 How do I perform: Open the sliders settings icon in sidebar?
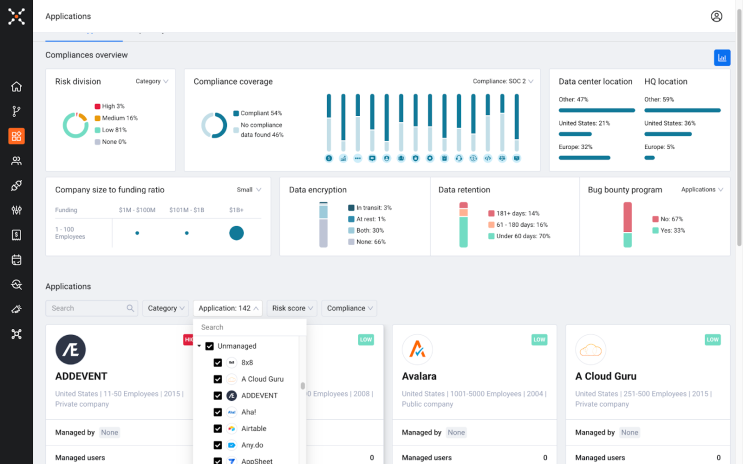tap(16, 211)
